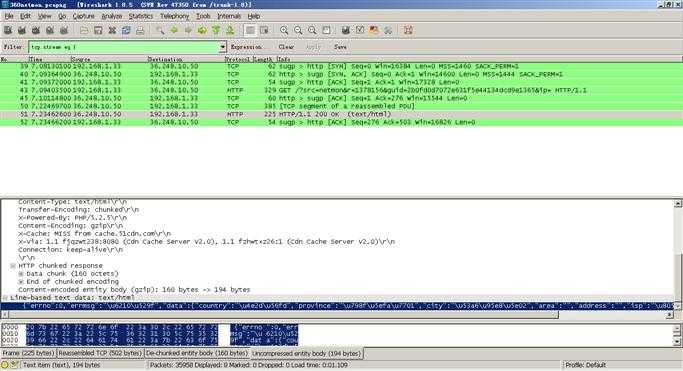Viewport: 683px width, 371px height.
Task: Toggle auto scroll in live capture
Action: [x=264, y=30]
